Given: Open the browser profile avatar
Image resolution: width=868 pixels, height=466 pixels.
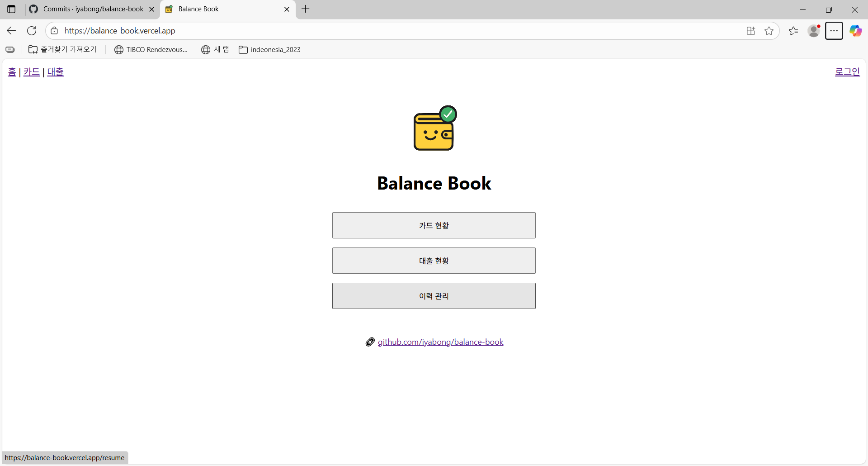Looking at the screenshot, I should point(814,31).
